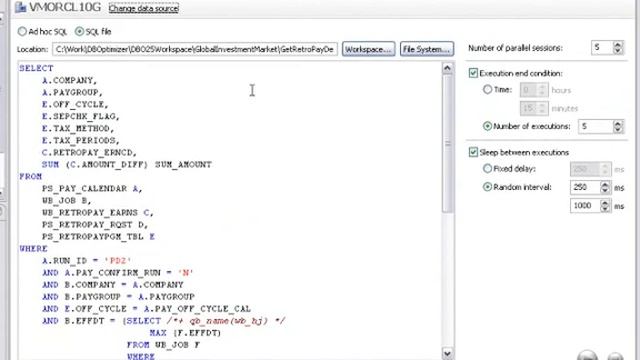Click the Number of parallel sessions field
The height and width of the screenshot is (360, 640).
tap(602, 48)
